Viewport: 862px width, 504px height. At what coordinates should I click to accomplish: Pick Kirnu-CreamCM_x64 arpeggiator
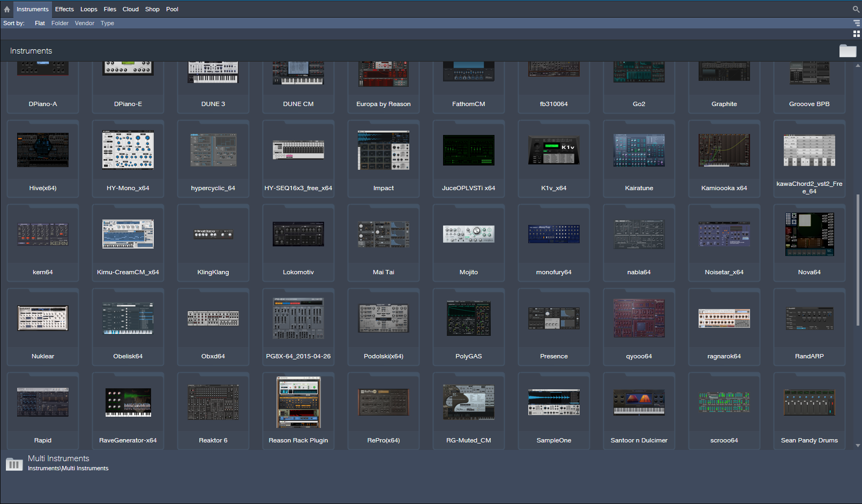click(x=128, y=243)
